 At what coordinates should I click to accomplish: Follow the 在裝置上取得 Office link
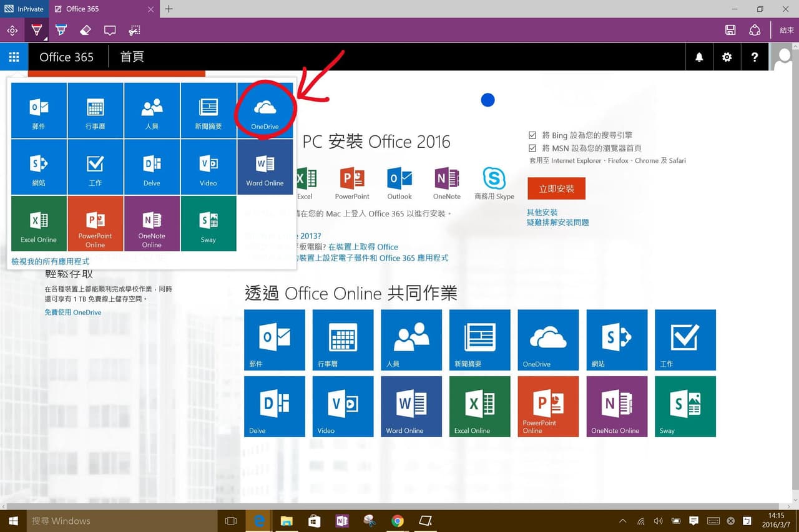[x=363, y=247]
